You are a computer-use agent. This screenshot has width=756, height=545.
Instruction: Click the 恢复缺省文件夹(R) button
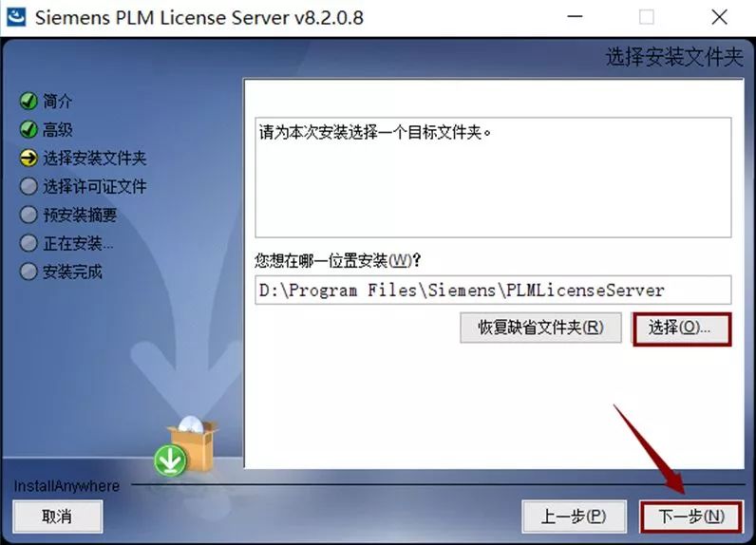540,328
